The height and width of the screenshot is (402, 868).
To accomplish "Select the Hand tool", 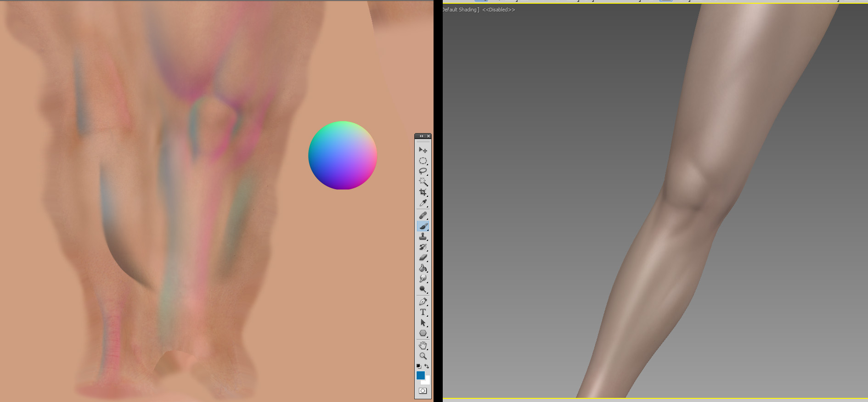I will coord(423,345).
